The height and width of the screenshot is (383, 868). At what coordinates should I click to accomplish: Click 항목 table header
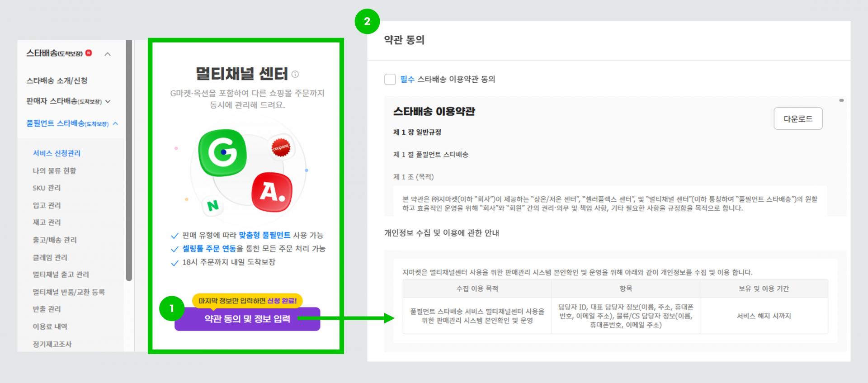coord(626,288)
